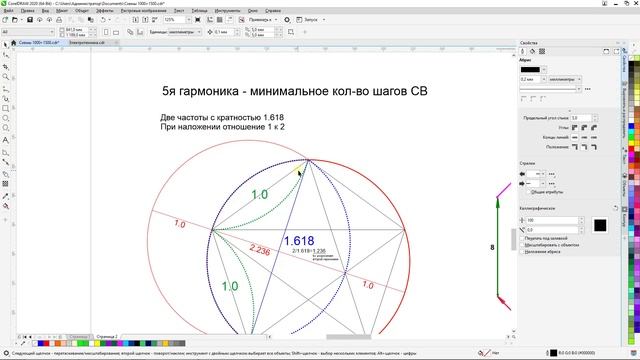Open end arrowhead options ellipsis button
640x360 pixels.
coord(552,184)
